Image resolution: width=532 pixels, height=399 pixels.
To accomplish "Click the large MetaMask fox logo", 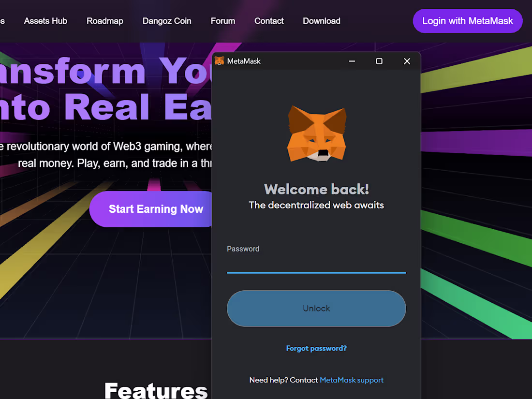I will click(x=316, y=134).
